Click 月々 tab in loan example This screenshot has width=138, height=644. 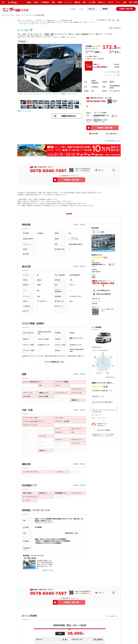click(x=60, y=633)
